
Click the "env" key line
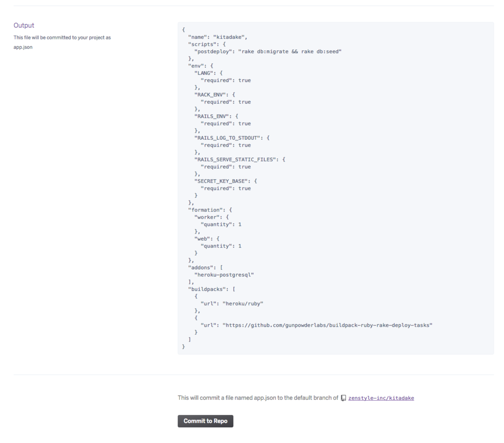(201, 66)
